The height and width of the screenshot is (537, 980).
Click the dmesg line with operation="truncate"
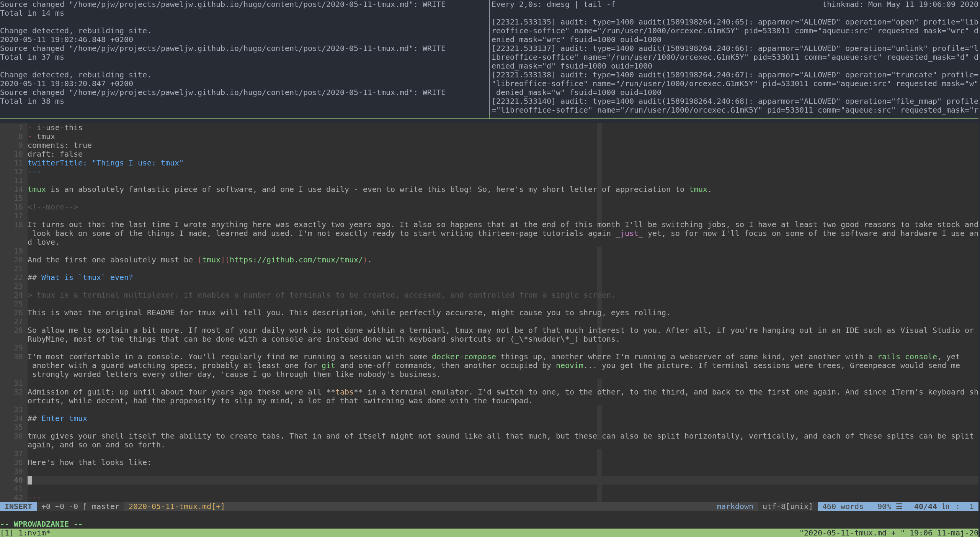735,83
